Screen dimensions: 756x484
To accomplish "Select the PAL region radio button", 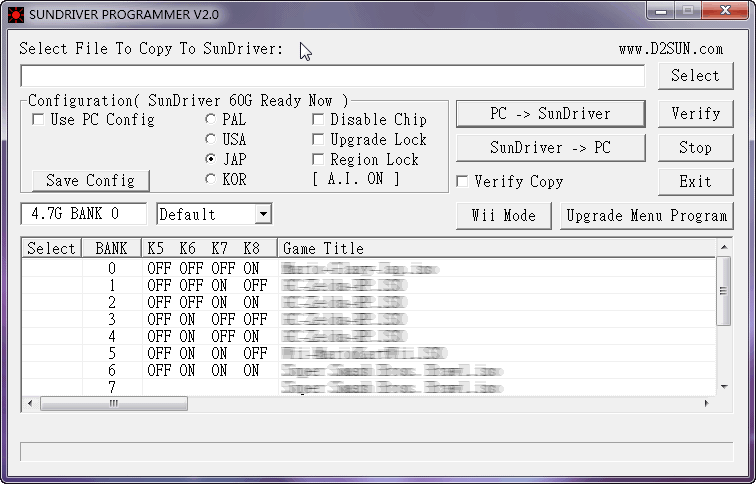I will click(x=211, y=119).
